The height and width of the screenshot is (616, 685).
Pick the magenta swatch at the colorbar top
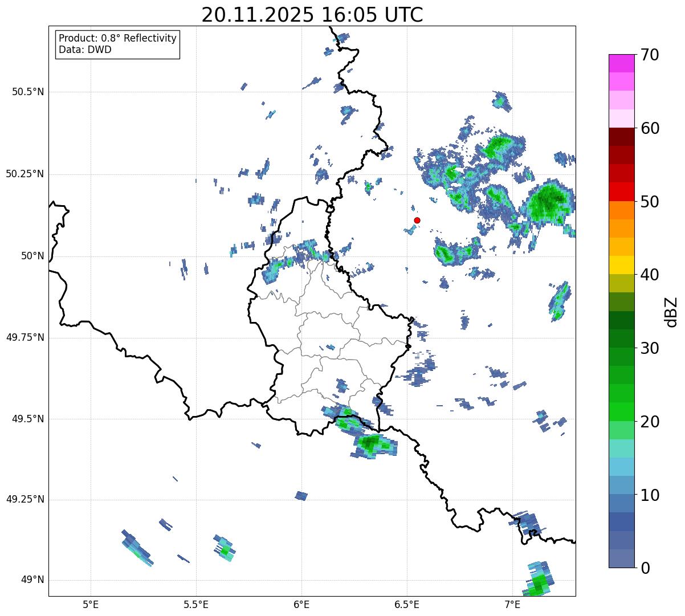(x=621, y=63)
